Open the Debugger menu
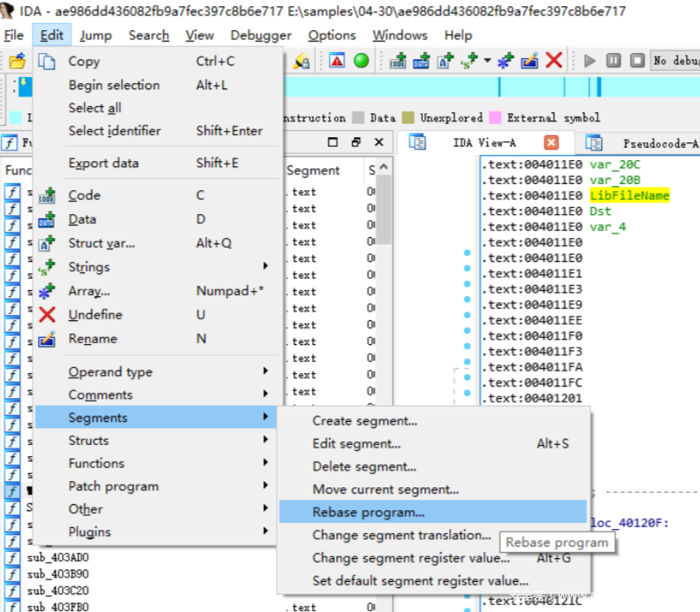This screenshot has height=612, width=700. 261,35
